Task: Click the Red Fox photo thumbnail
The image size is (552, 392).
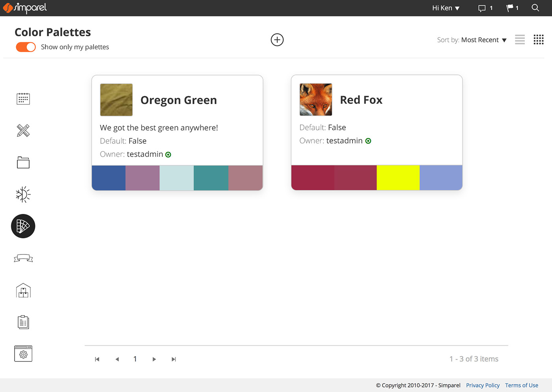Action: (316, 100)
